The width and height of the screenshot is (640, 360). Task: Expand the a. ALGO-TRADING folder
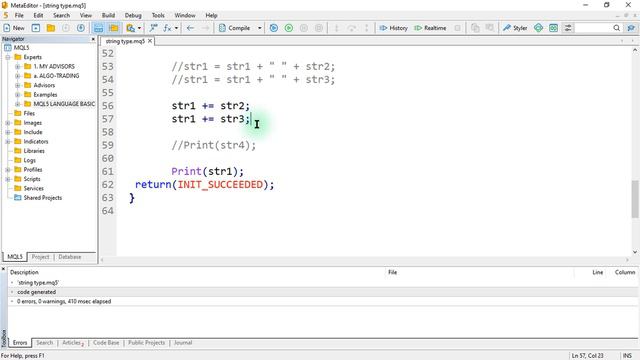tap(18, 76)
